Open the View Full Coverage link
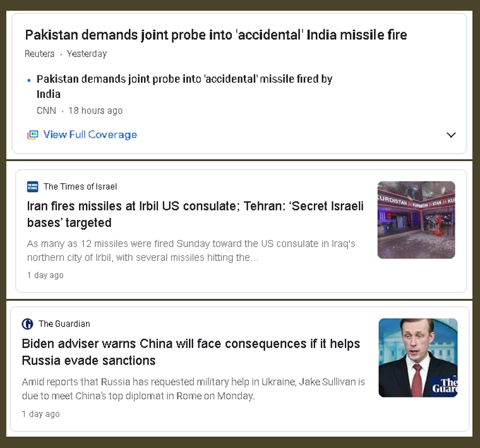Image resolution: width=480 pixels, height=448 pixels. 90,135
